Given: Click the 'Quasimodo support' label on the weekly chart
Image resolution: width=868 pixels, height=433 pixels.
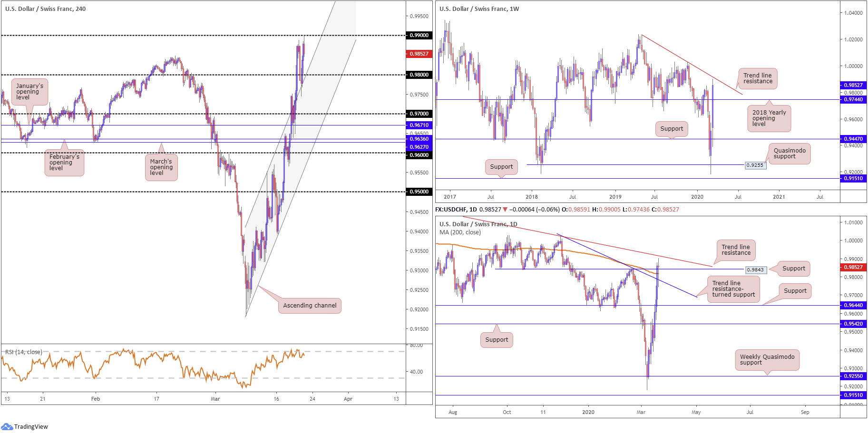Looking at the screenshot, I should point(790,154).
